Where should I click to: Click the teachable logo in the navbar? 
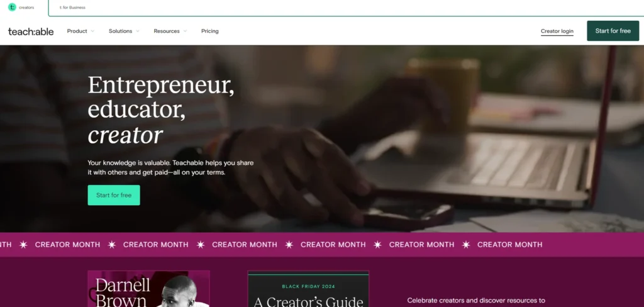point(31,31)
